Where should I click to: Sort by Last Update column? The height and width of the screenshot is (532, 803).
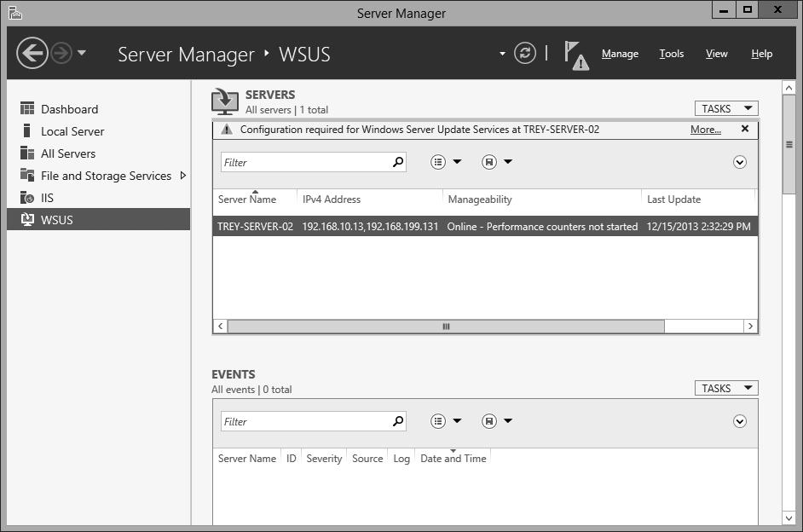(x=673, y=199)
